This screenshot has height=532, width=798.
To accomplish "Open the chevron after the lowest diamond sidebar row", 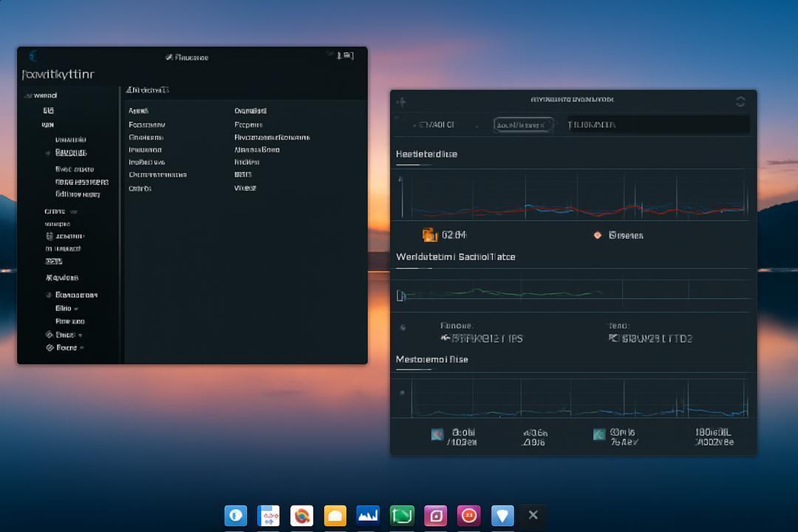I will pos(82,348).
